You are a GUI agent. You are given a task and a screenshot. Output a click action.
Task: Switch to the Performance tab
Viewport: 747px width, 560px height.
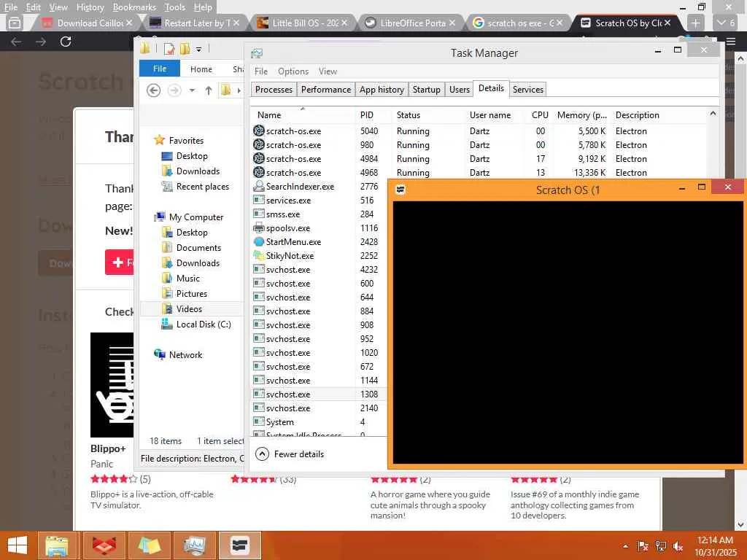point(326,90)
